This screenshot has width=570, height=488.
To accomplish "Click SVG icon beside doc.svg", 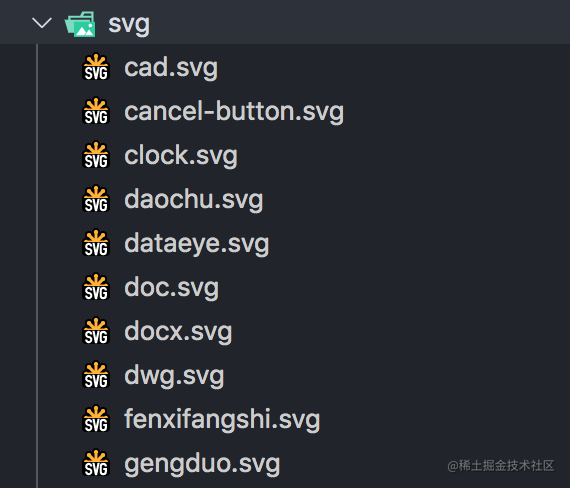I will 96,287.
